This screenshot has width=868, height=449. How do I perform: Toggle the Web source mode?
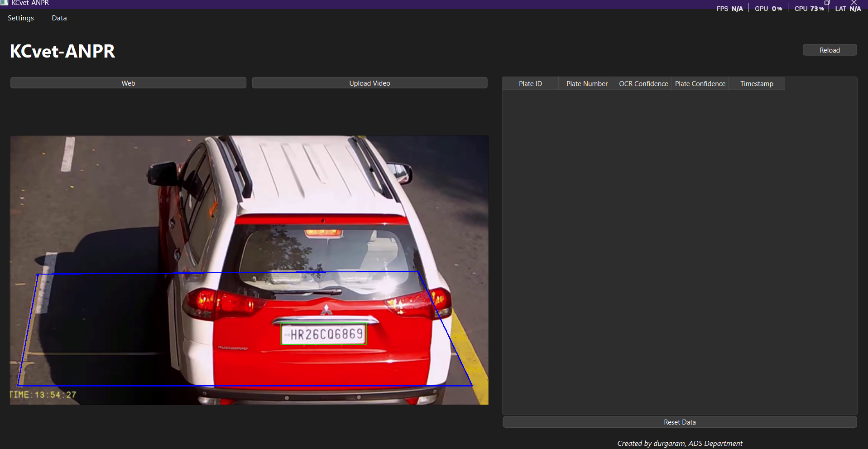pyautogui.click(x=128, y=83)
